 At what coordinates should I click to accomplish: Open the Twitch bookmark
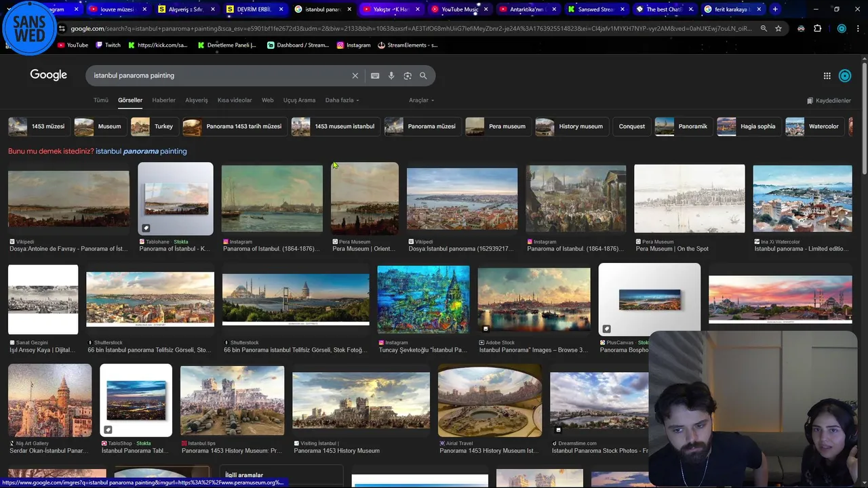click(108, 45)
